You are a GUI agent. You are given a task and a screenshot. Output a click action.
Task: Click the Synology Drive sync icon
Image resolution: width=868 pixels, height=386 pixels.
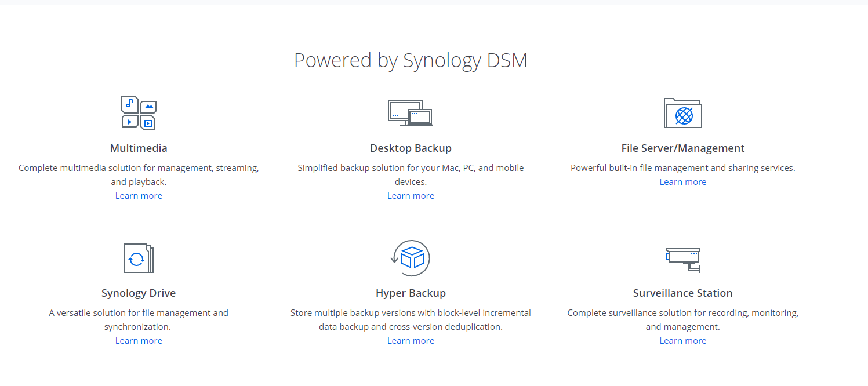[x=139, y=258]
